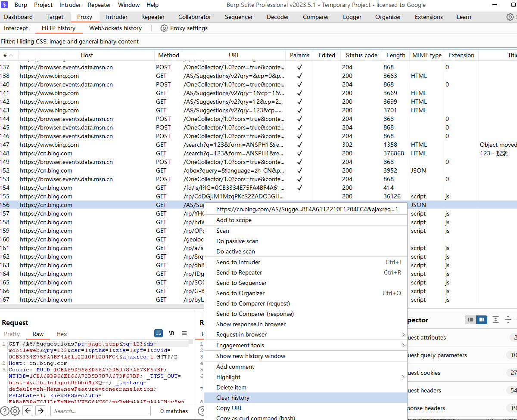Click the filter bar hiding CSS content
517x420 pixels.
click(x=258, y=41)
